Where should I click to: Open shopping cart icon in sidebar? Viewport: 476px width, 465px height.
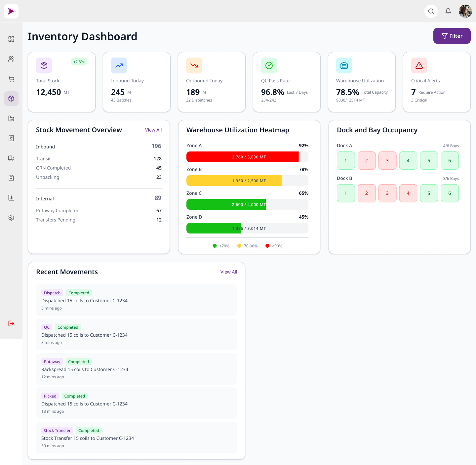tap(11, 79)
